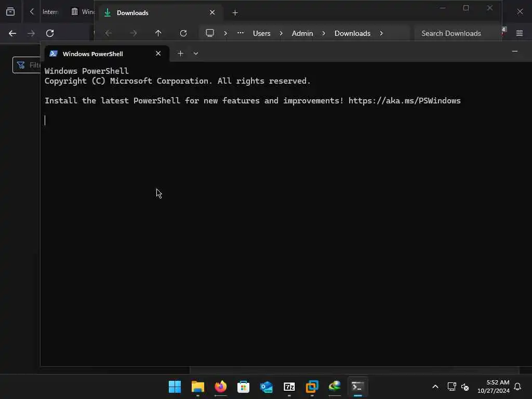The image size is (532, 399).
Task: Close the Downloads tab in File Explorer
Action: click(x=212, y=12)
